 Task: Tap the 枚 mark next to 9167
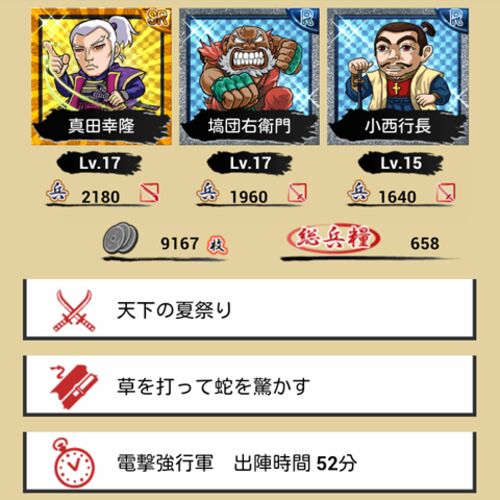tap(217, 245)
